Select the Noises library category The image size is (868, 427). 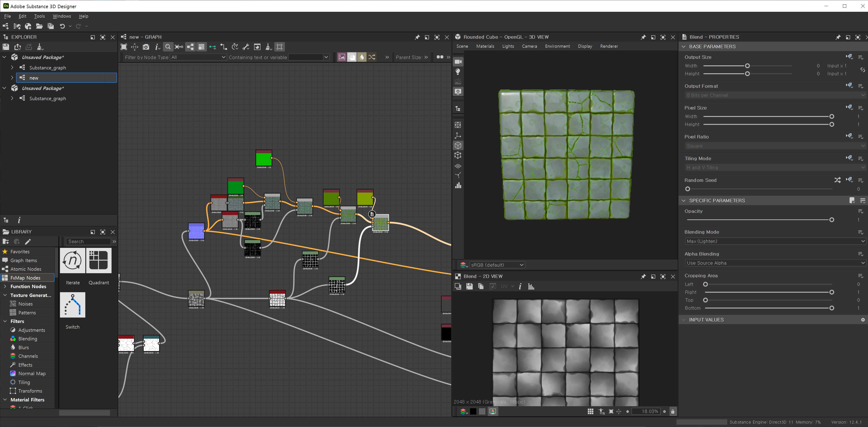click(x=26, y=304)
